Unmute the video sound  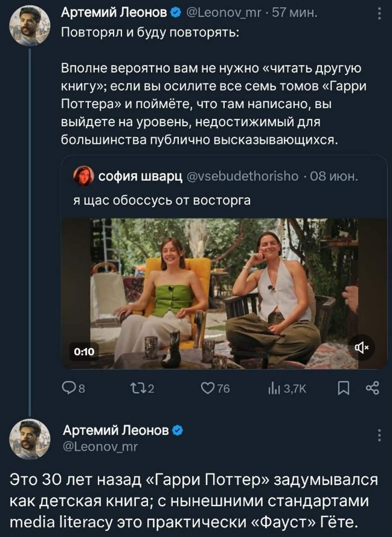[x=361, y=347]
